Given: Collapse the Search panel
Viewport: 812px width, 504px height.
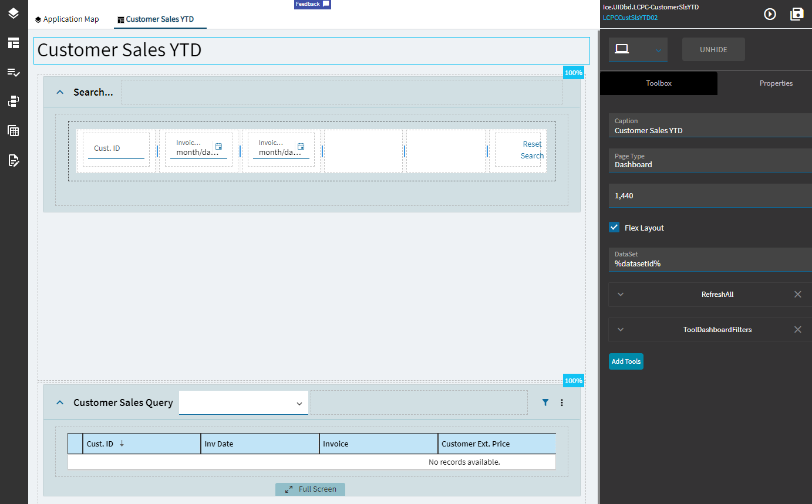Looking at the screenshot, I should (59, 92).
